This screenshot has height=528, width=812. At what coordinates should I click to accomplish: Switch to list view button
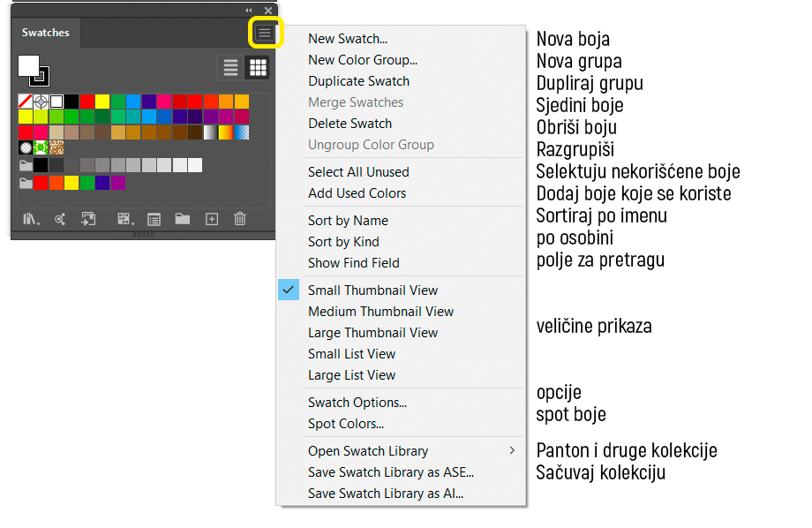(230, 67)
